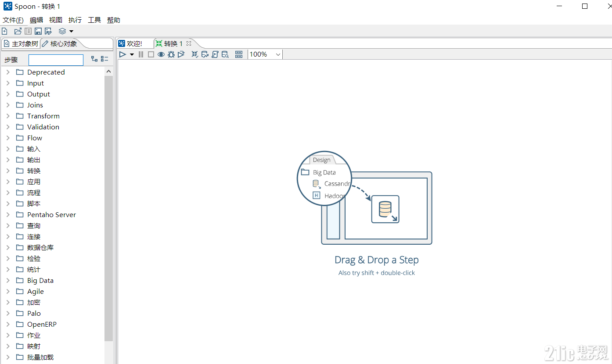Expand the Validation folder chevron
The image size is (612, 364).
pos(8,127)
